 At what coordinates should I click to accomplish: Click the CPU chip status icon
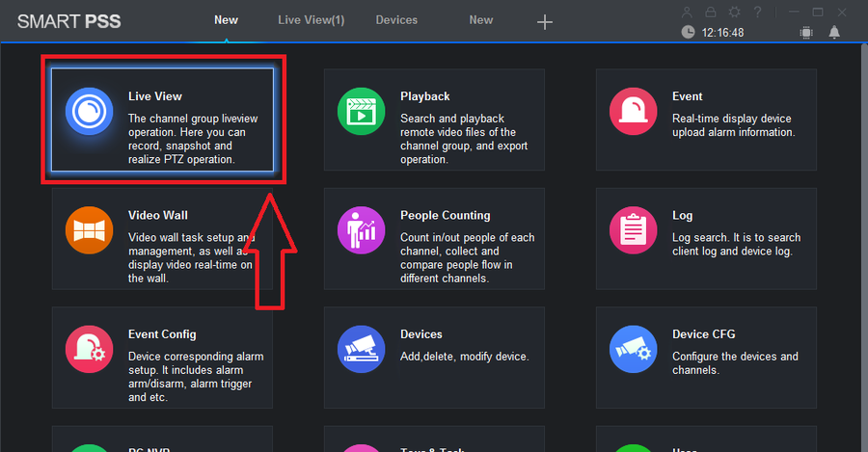click(x=806, y=33)
